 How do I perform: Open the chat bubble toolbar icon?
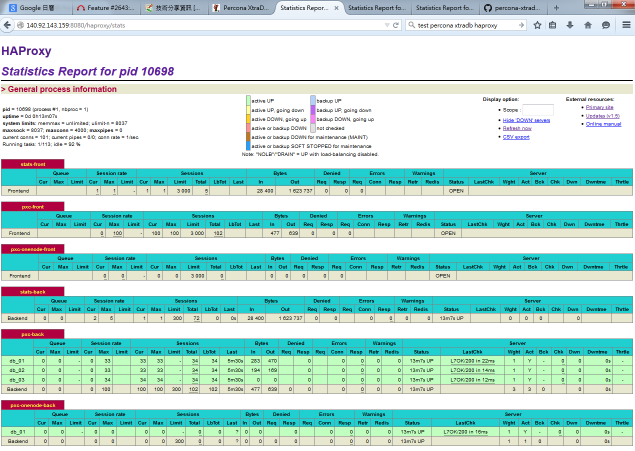tap(606, 25)
